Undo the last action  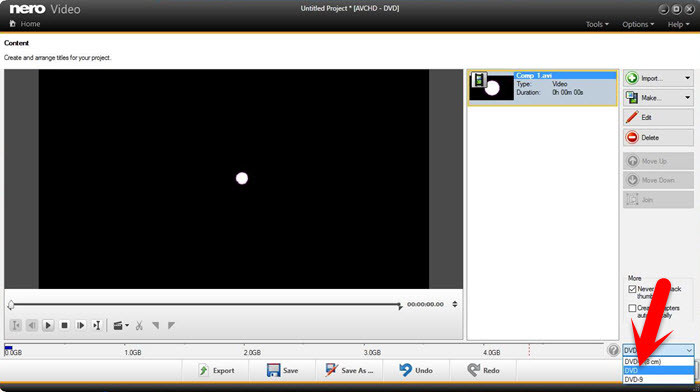click(x=416, y=371)
